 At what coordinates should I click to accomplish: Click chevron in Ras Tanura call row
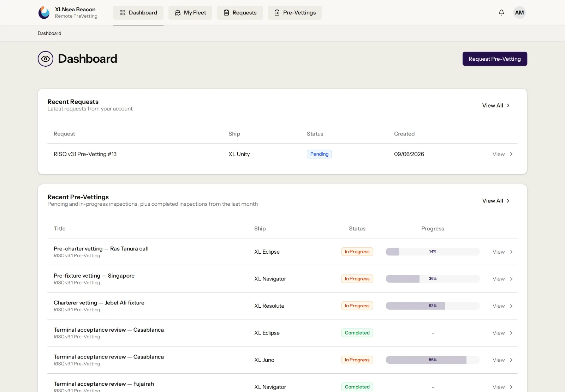click(511, 252)
